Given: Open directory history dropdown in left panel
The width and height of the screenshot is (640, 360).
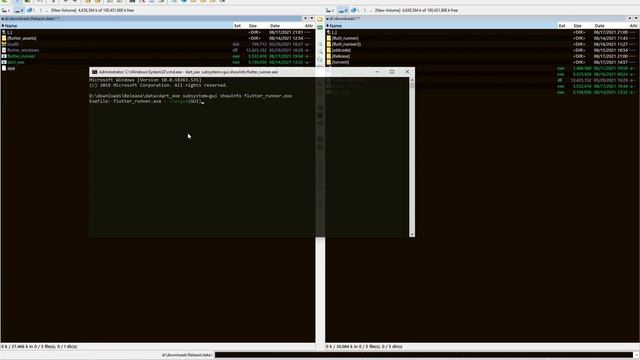Looking at the screenshot, I should click(x=311, y=18).
